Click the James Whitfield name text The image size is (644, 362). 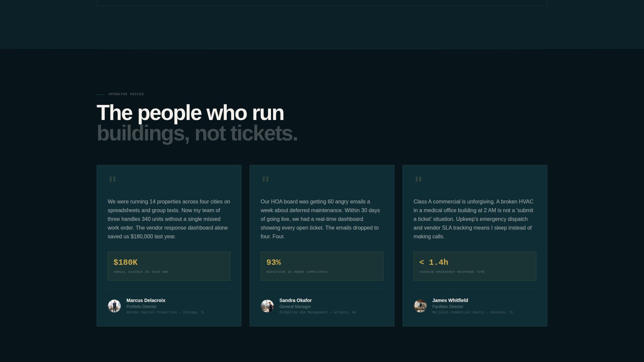click(x=450, y=300)
